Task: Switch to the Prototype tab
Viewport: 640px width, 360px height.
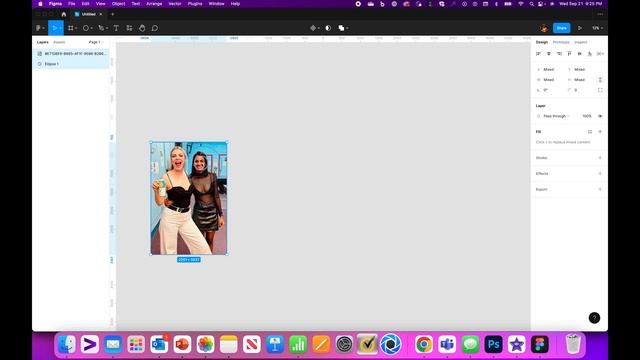Action: click(x=561, y=42)
